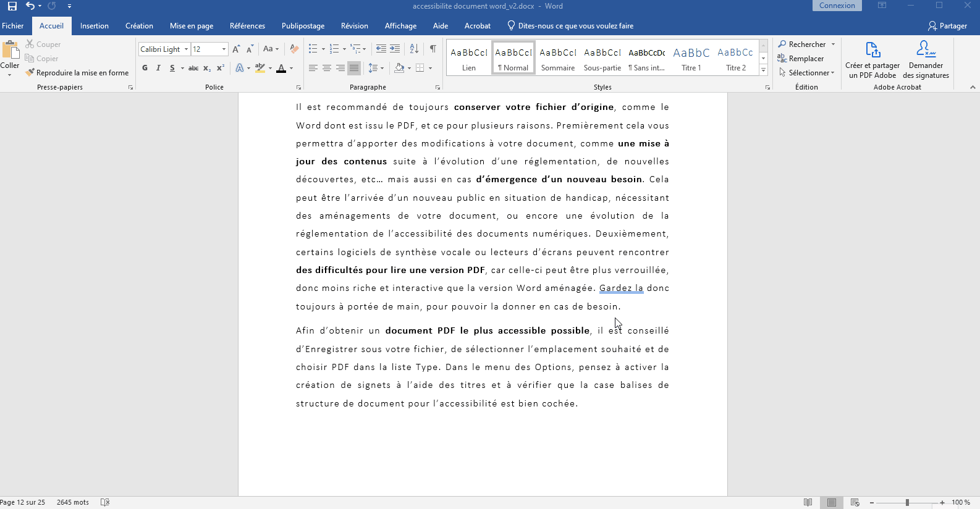The image size is (980, 509).
Task: Switch to the Mise en page tab
Action: (x=192, y=26)
